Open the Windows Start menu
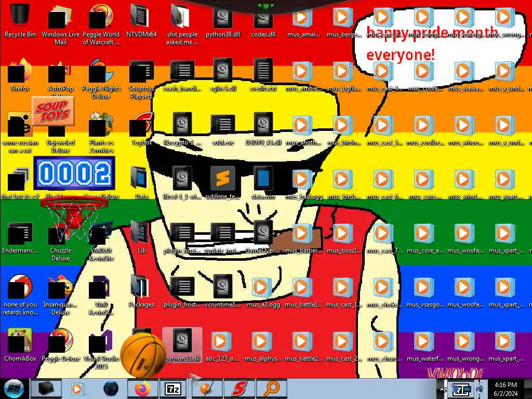Viewport: 532px width, 399px height. tap(14, 389)
